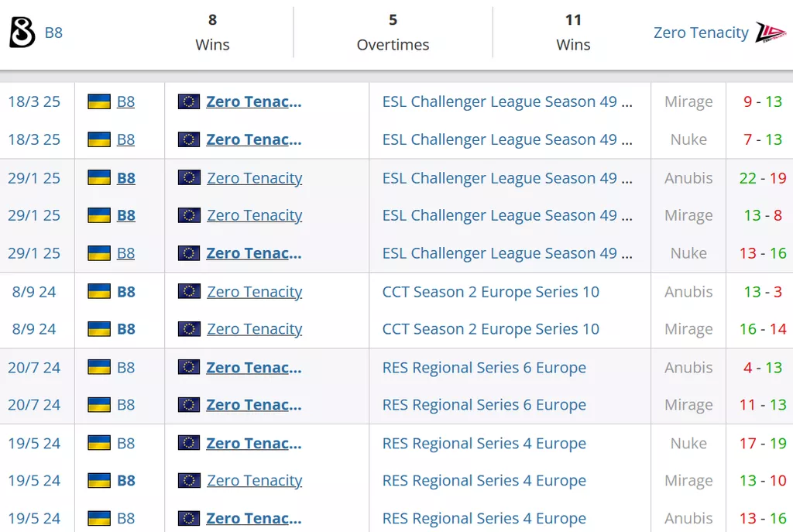The image size is (793, 532).
Task: Click the Zero Tenacity logo in header
Action: [771, 33]
